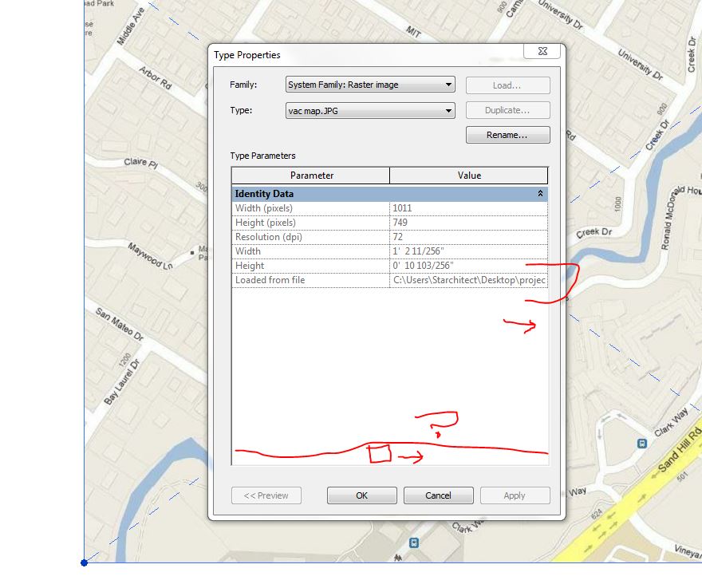Click the Type Properties title bar text

[x=247, y=55]
